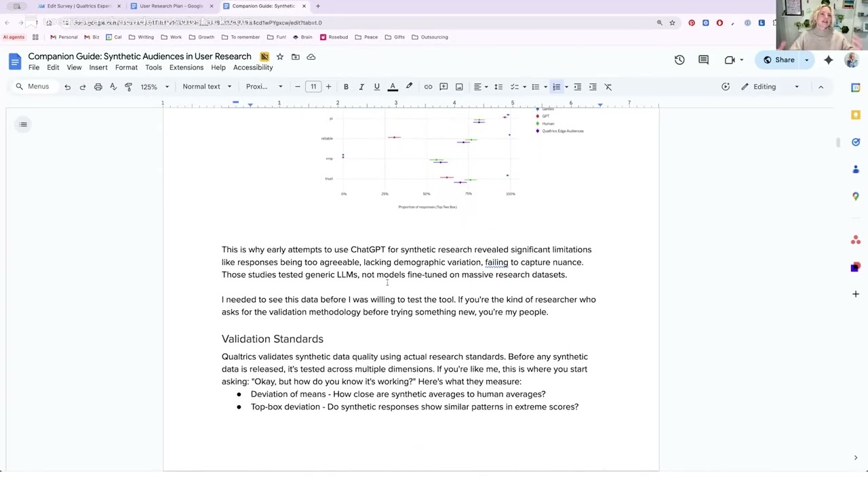Open the font family dropdown

[264, 87]
